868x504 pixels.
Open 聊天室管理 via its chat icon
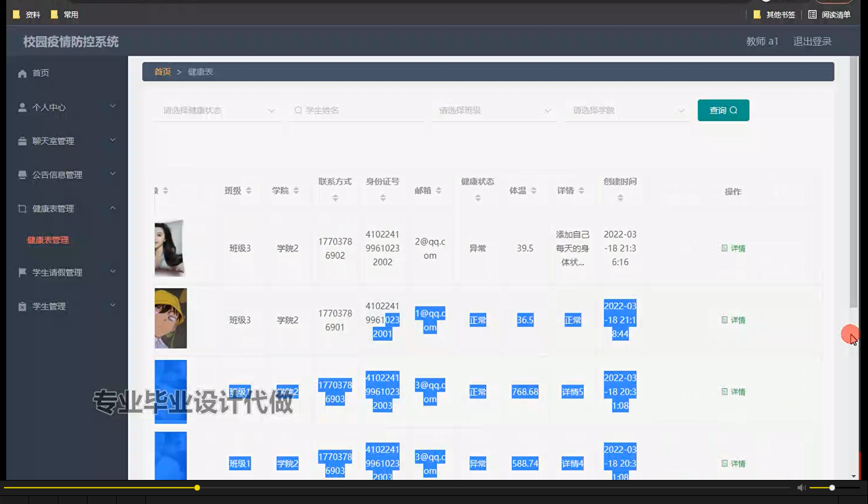(21, 140)
